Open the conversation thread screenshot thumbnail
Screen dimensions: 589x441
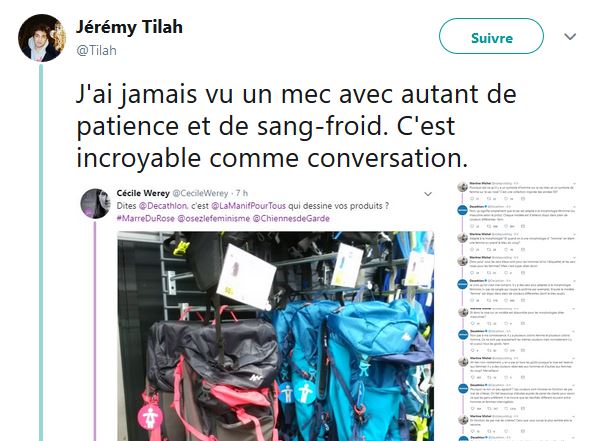click(518, 310)
